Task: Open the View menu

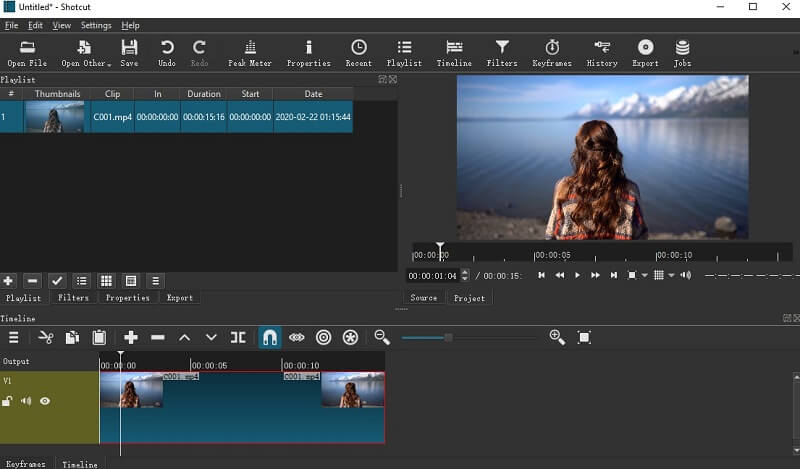Action: (62, 25)
